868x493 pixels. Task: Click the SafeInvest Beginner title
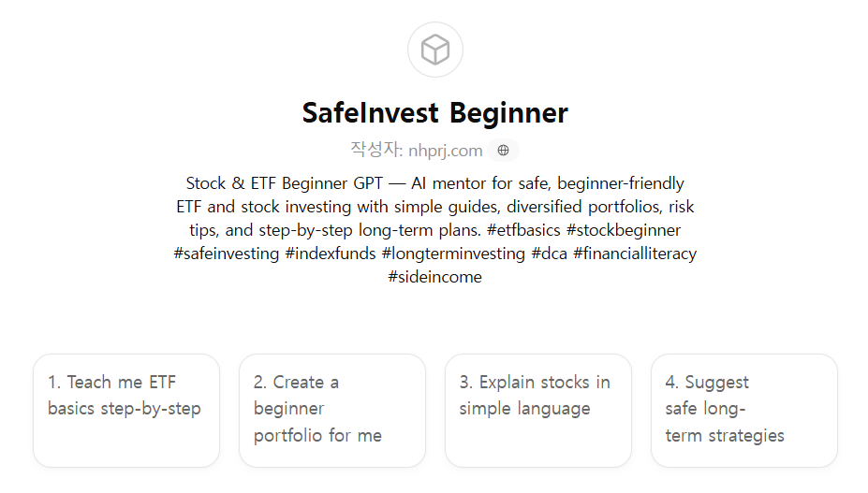[434, 112]
